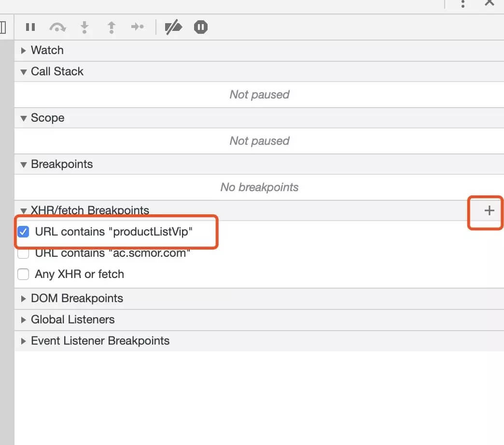Screen dimensions: 504x445
Task: Open DevTools three-dot more options menu
Action: click(462, 4)
